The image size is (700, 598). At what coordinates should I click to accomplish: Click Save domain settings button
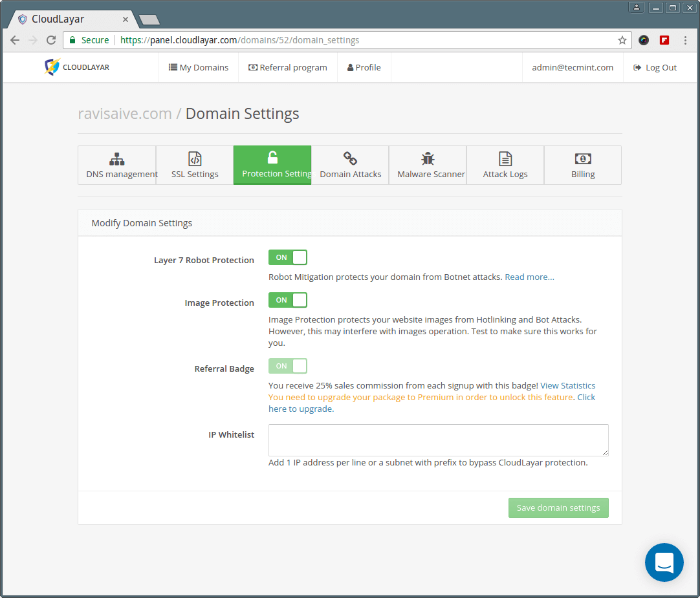(x=558, y=507)
